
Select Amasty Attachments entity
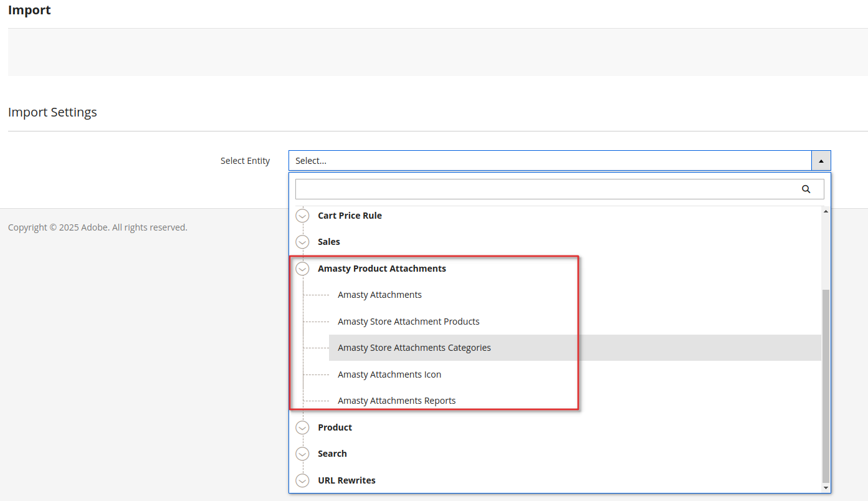coord(379,295)
